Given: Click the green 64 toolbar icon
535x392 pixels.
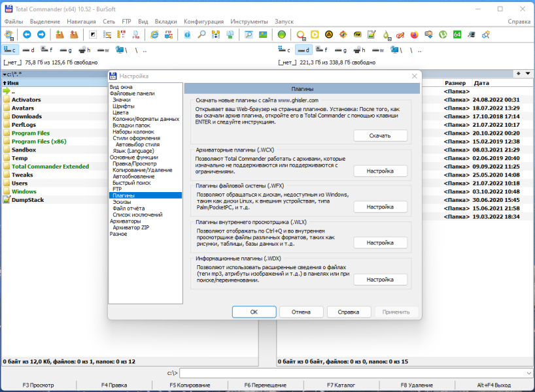Looking at the screenshot, I should point(457,35).
